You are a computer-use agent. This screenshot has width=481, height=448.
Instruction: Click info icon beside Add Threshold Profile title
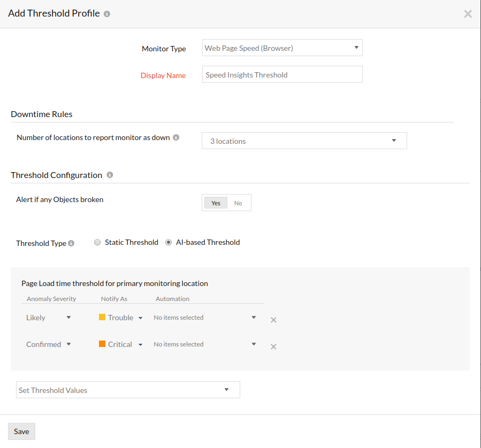107,14
